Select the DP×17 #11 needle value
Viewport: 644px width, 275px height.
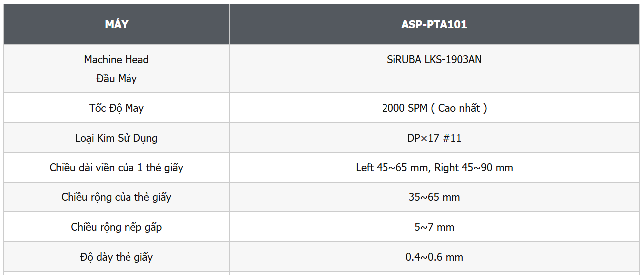pyautogui.click(x=434, y=138)
